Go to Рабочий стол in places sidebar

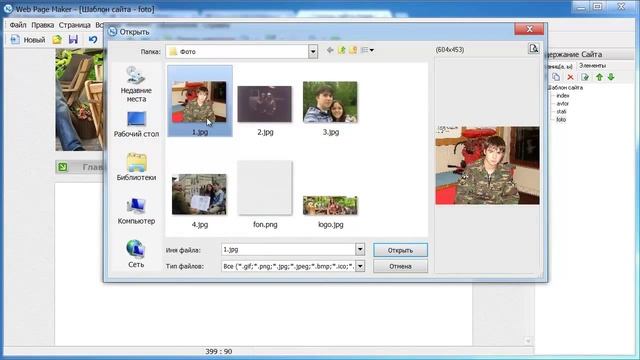(x=136, y=124)
